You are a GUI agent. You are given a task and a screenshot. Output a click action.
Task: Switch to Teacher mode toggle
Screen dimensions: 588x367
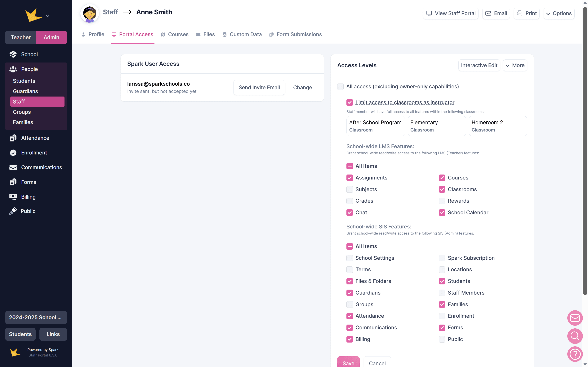(21, 37)
